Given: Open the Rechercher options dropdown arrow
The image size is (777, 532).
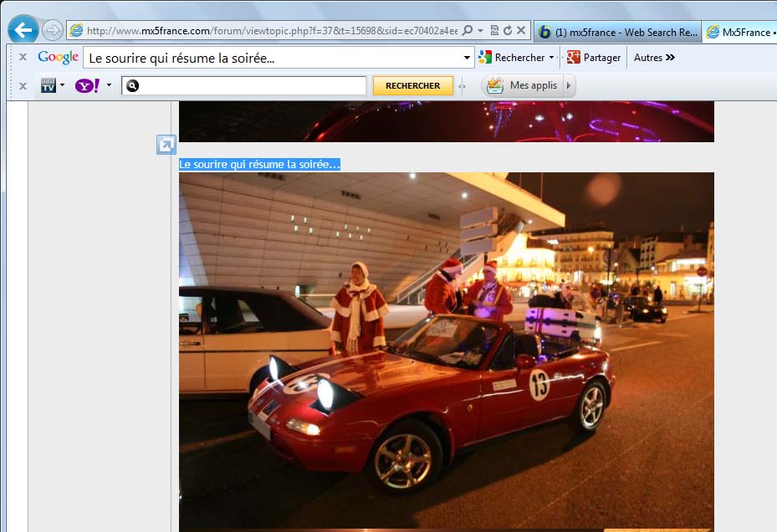Looking at the screenshot, I should pyautogui.click(x=552, y=58).
